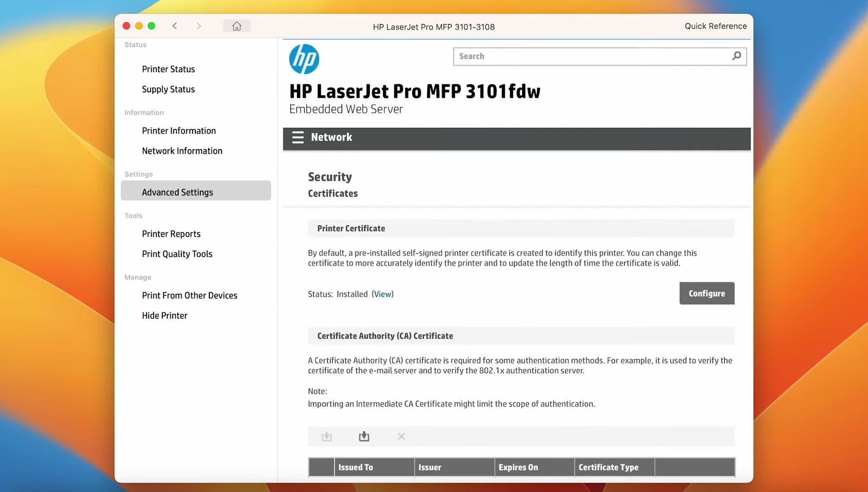Click the Network section title

331,137
